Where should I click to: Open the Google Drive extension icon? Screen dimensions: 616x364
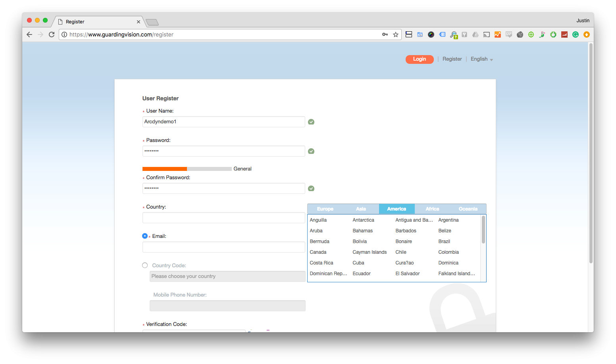click(475, 34)
